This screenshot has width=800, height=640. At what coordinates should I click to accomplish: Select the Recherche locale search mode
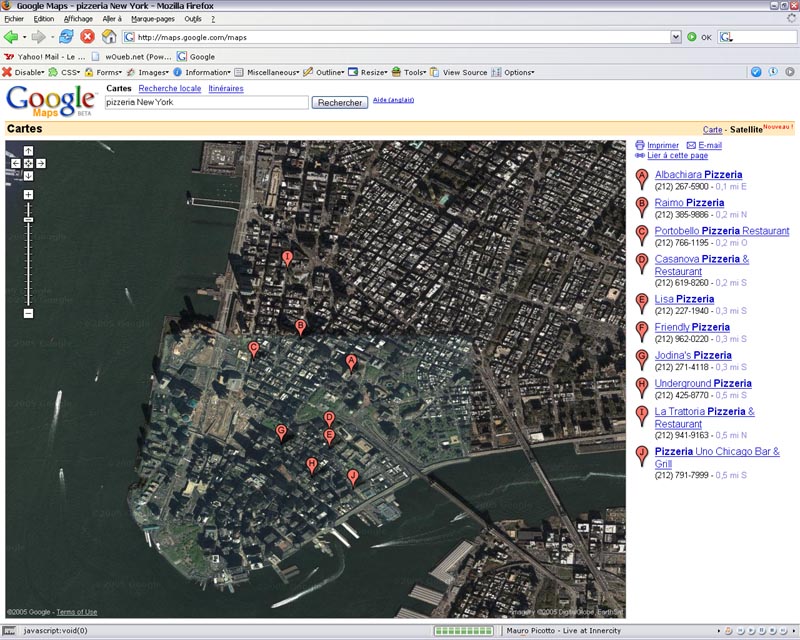[169, 89]
